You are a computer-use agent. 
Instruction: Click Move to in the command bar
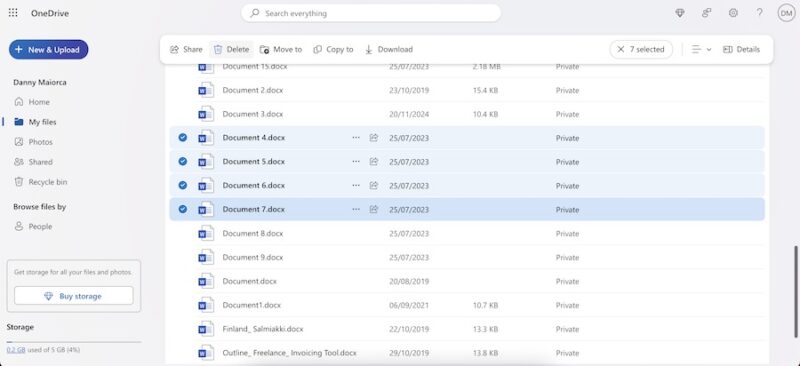tap(281, 50)
